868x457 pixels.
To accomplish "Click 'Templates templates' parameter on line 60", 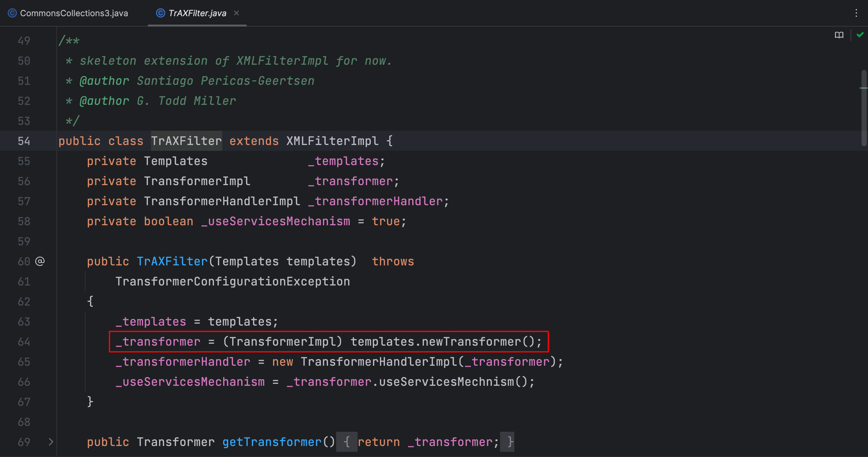I will [283, 261].
